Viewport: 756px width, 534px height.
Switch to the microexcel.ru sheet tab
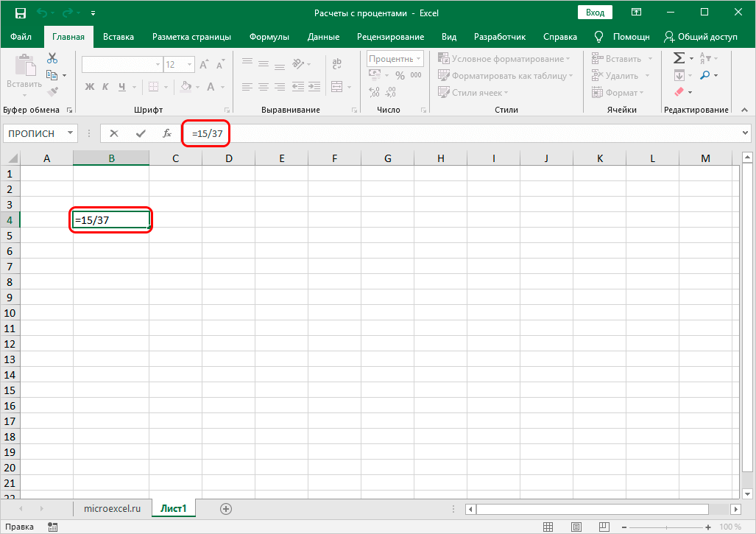112,508
